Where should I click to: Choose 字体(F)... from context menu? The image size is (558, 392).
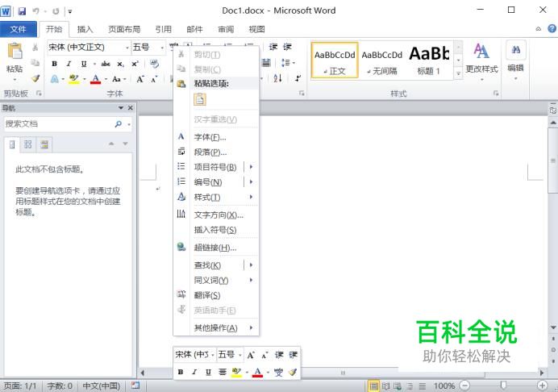point(216,137)
